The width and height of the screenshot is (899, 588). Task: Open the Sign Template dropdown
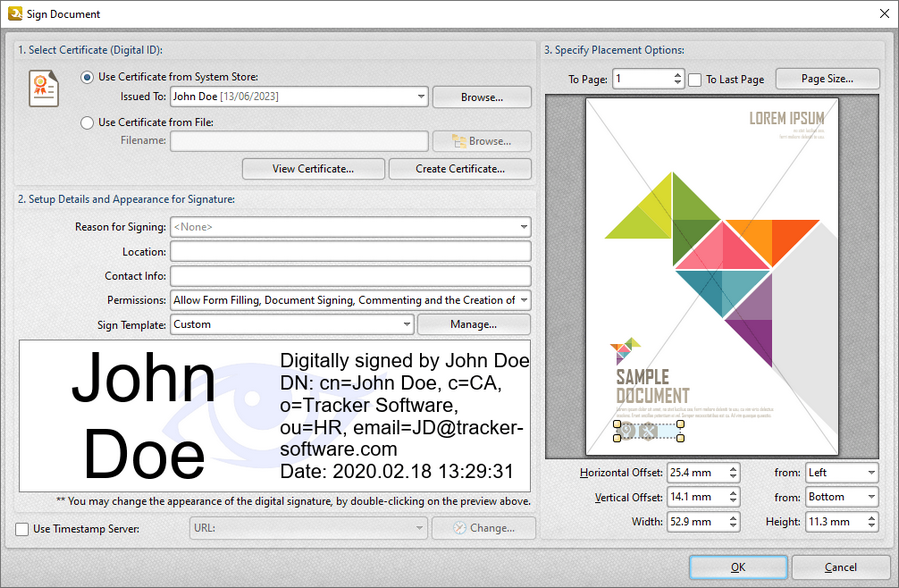point(407,324)
